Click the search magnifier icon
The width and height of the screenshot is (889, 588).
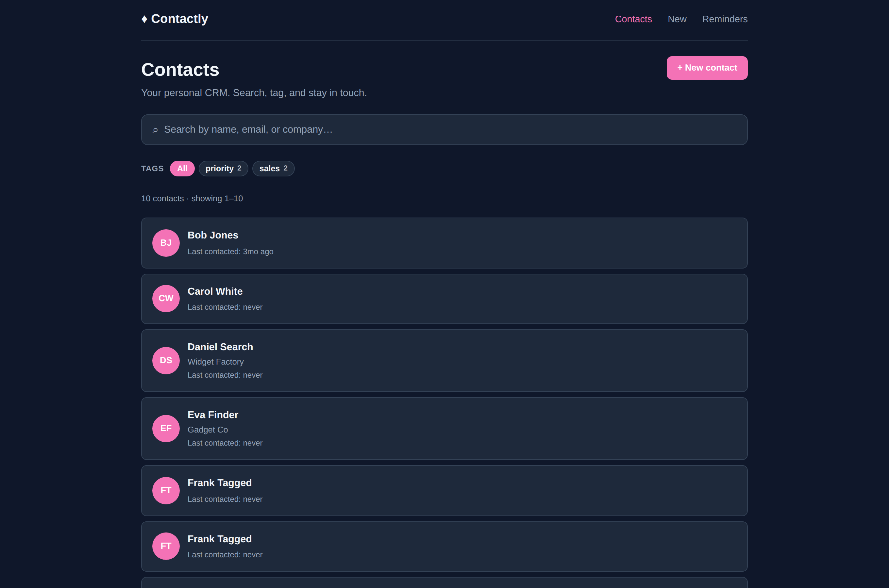155,130
